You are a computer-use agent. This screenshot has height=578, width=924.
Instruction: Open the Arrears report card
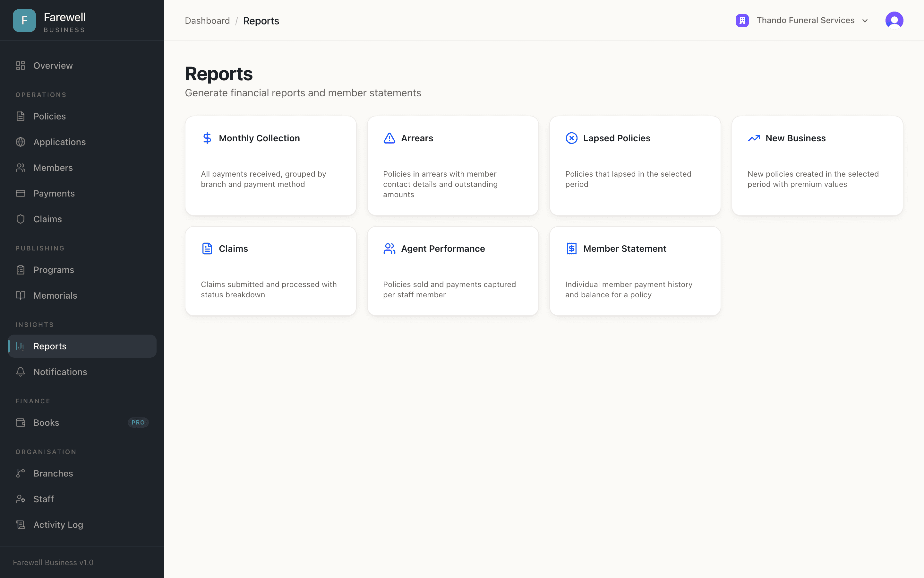[453, 165]
